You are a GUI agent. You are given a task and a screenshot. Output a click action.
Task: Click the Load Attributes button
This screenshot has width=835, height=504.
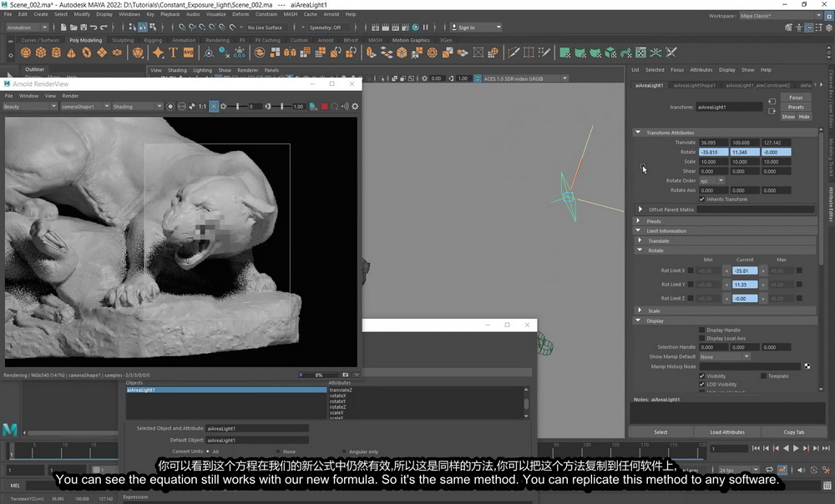[727, 432]
